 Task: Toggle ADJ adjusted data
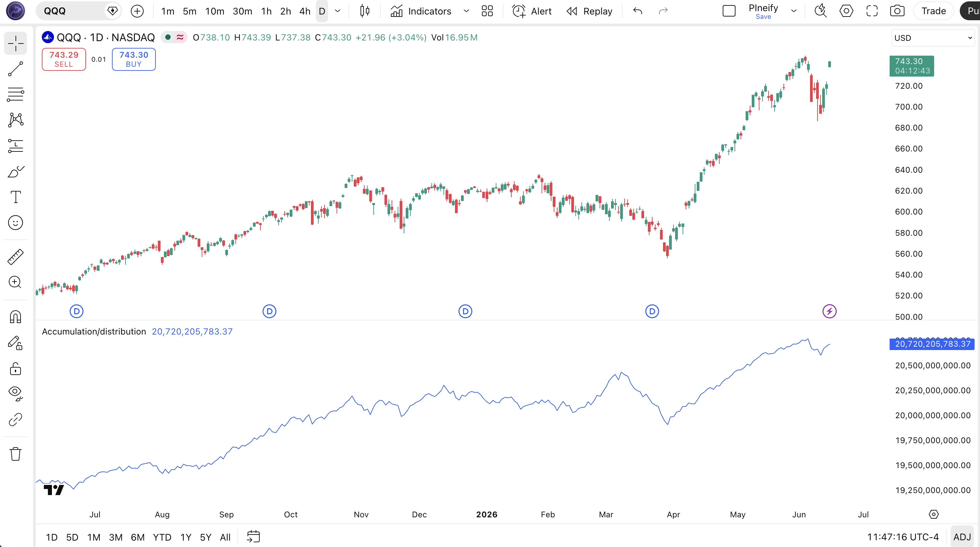pyautogui.click(x=962, y=537)
